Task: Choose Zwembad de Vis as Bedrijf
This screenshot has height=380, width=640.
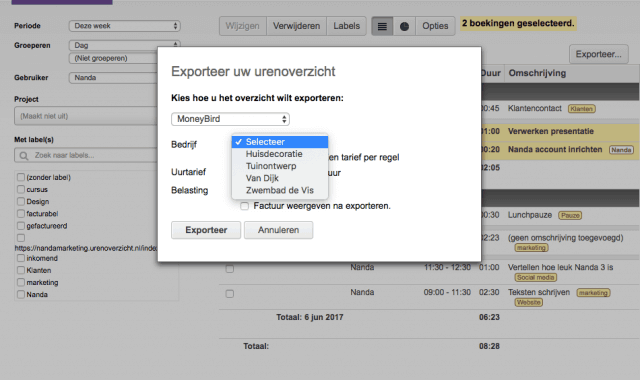Action: 280,190
